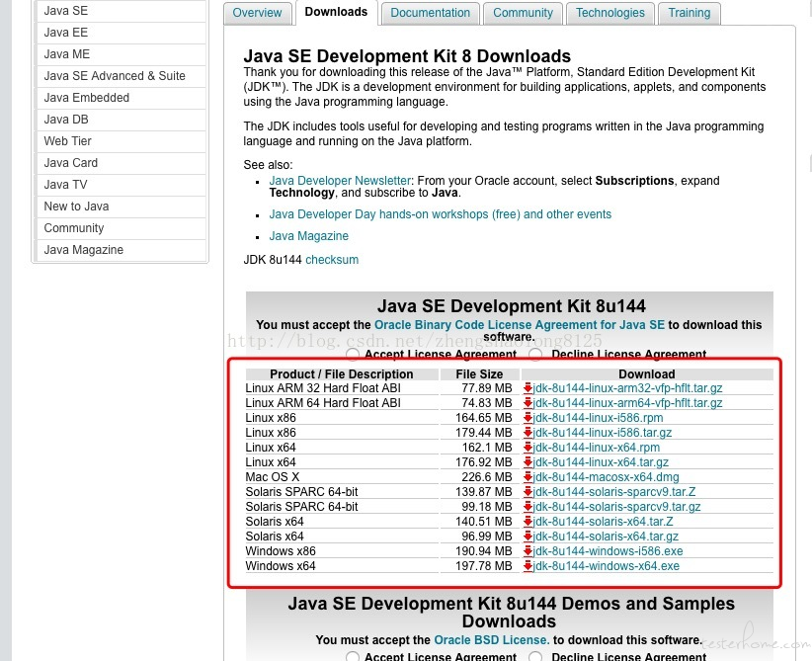
Task: Open Java Magazine in the sidebar list
Action: 122,250
